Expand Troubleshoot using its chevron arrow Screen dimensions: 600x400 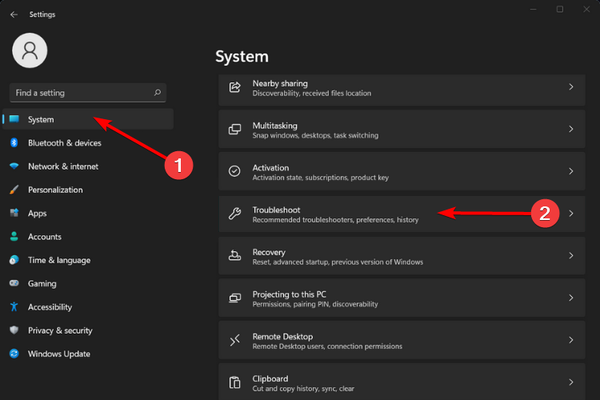[571, 213]
